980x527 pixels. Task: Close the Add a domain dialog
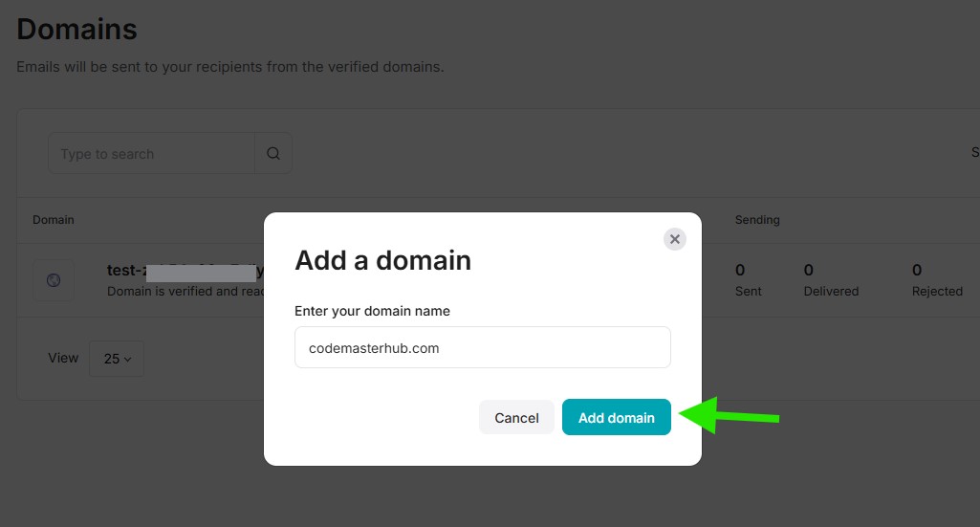[675, 239]
